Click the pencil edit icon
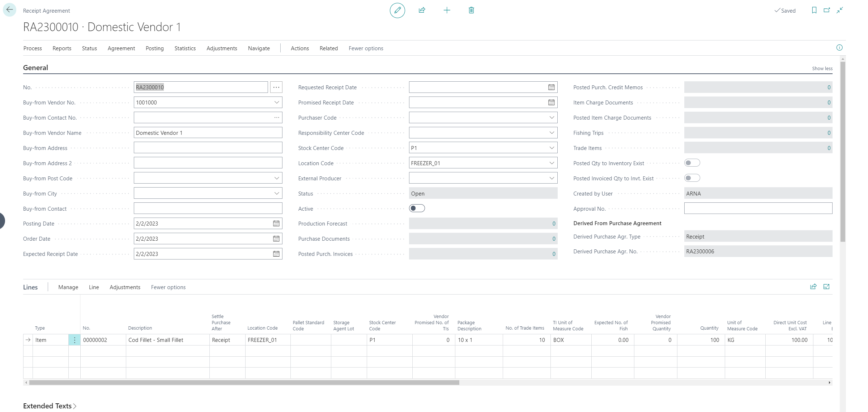The width and height of the screenshot is (868, 412). (397, 10)
